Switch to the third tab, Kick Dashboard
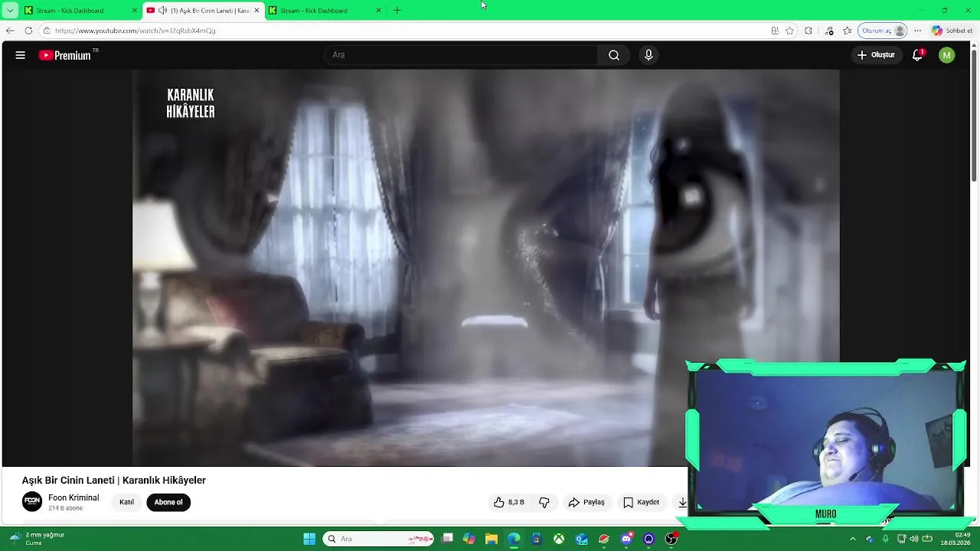Viewport: 980px width, 551px height. (x=325, y=11)
